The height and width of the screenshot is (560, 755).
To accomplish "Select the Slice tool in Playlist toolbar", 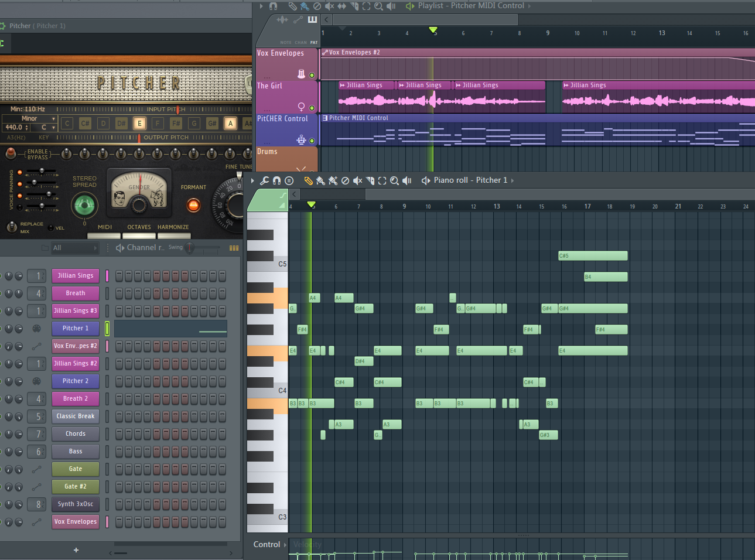I will pyautogui.click(x=354, y=6).
